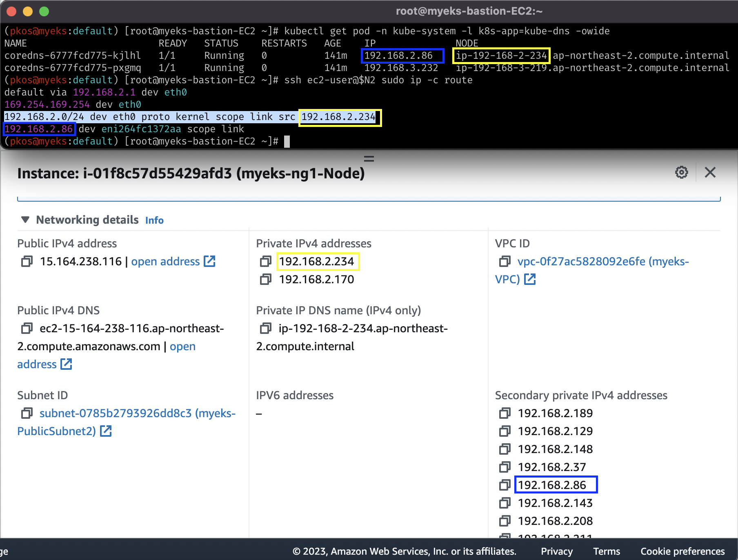
Task: Select coredns-6777fcd775-kjlhl pod name
Action: 73,56
